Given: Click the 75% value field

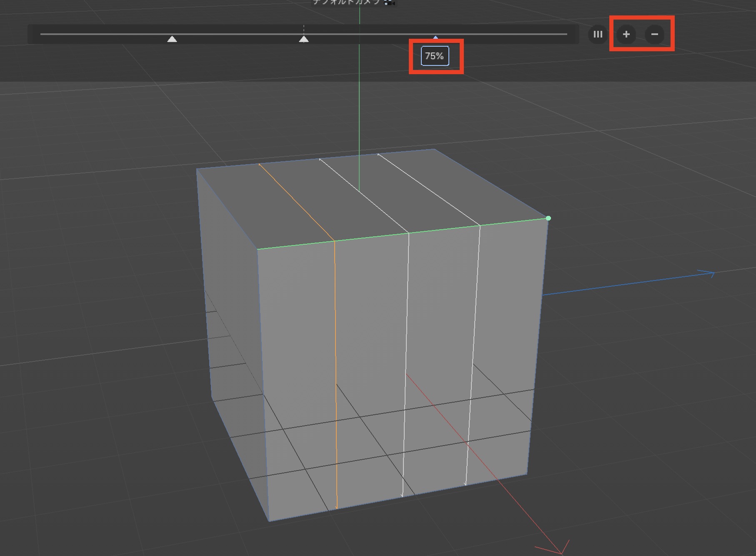Looking at the screenshot, I should click(x=435, y=56).
